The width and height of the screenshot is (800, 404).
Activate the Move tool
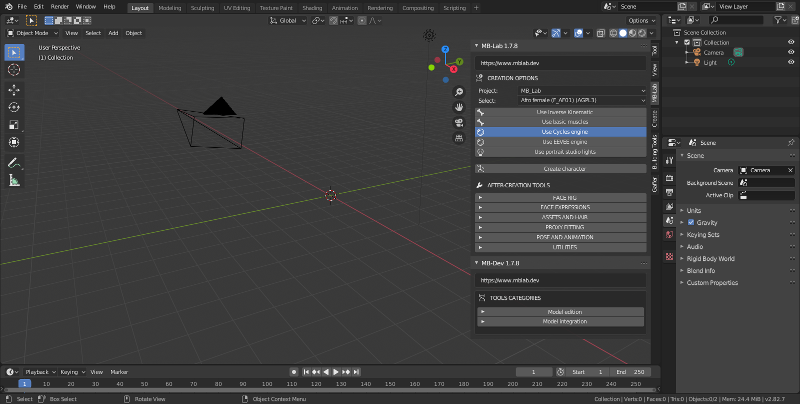pos(14,89)
